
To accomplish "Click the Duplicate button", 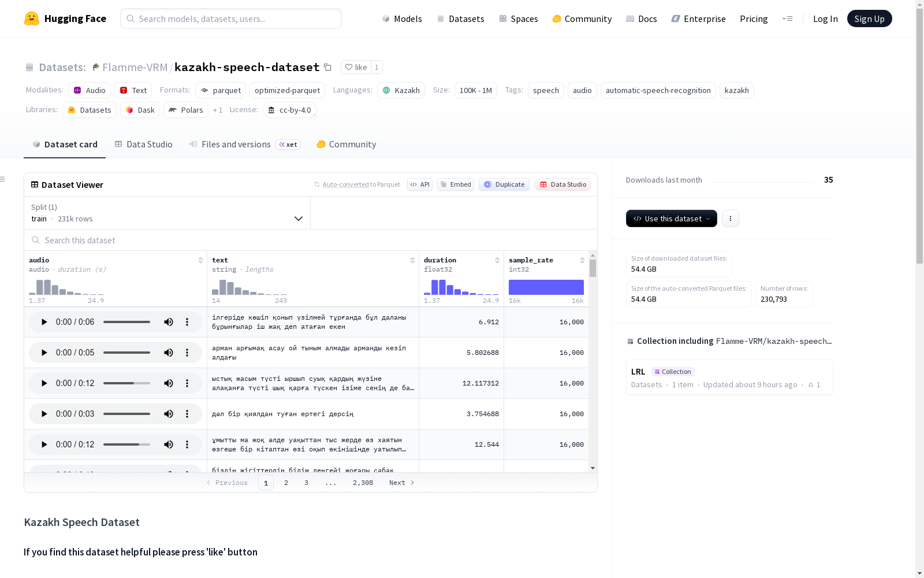I will (x=504, y=184).
